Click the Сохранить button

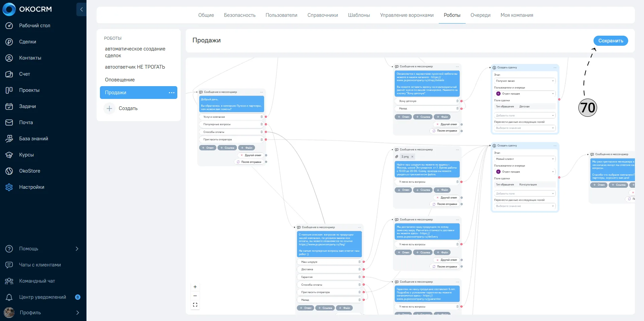tap(611, 41)
